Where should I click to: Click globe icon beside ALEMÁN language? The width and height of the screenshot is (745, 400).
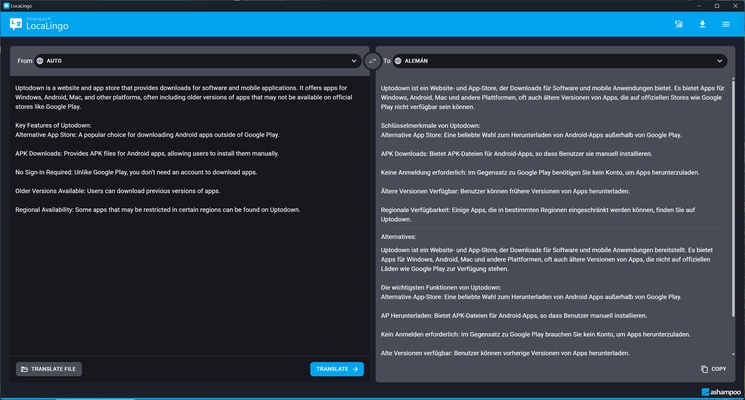[398, 61]
